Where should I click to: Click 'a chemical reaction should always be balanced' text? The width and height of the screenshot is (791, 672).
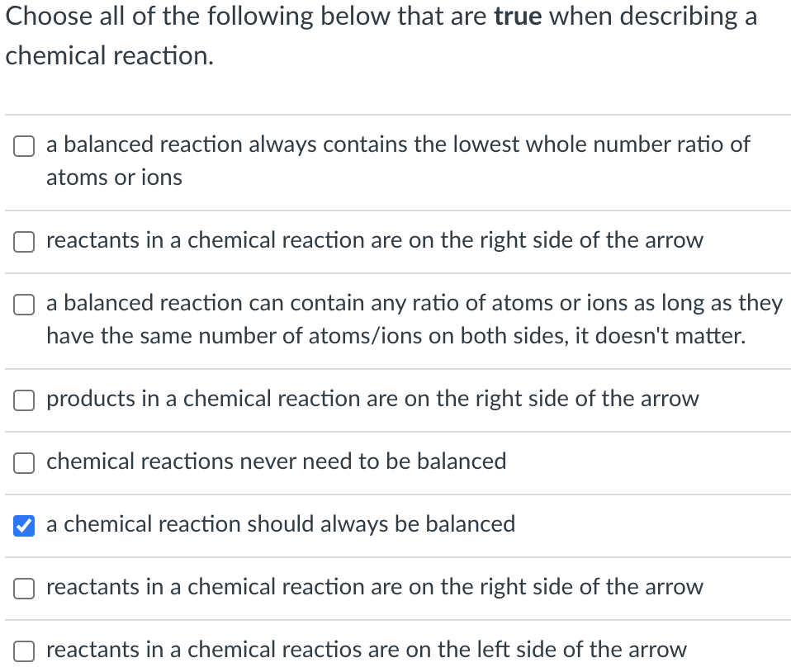tap(281, 524)
